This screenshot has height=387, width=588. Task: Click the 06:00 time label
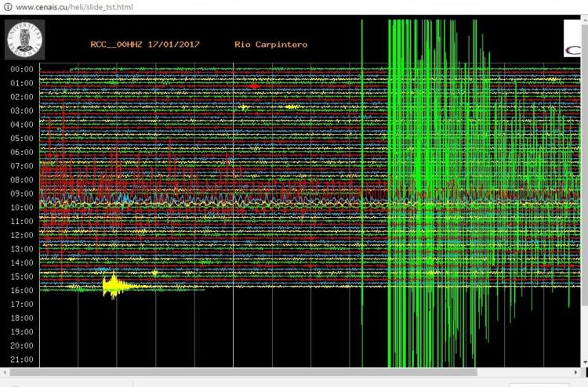(x=20, y=152)
